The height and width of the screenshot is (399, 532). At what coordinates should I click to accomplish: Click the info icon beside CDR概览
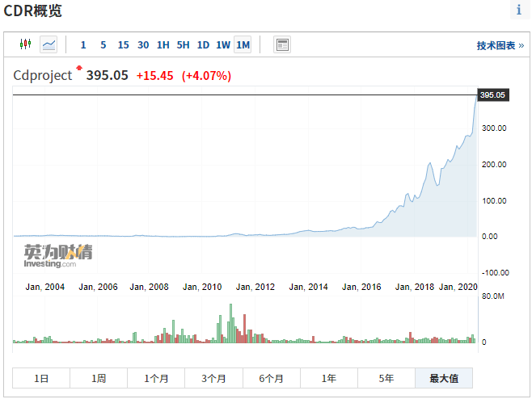click(518, 10)
